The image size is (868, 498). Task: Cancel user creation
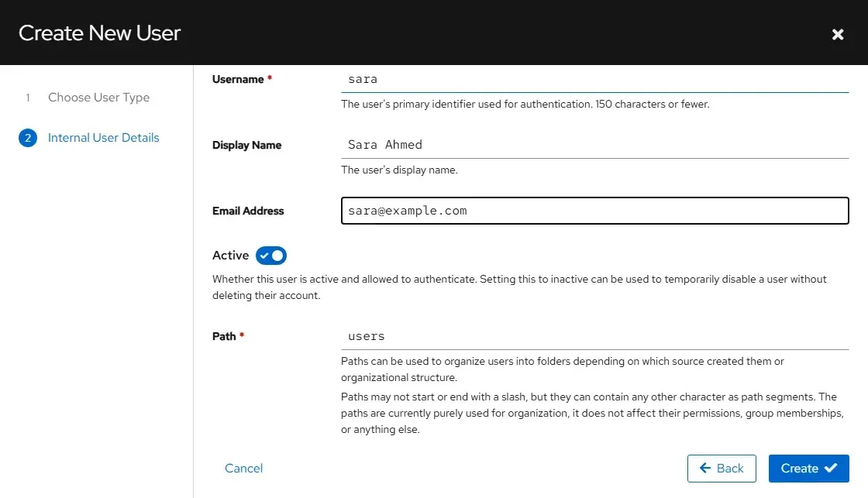coord(243,469)
